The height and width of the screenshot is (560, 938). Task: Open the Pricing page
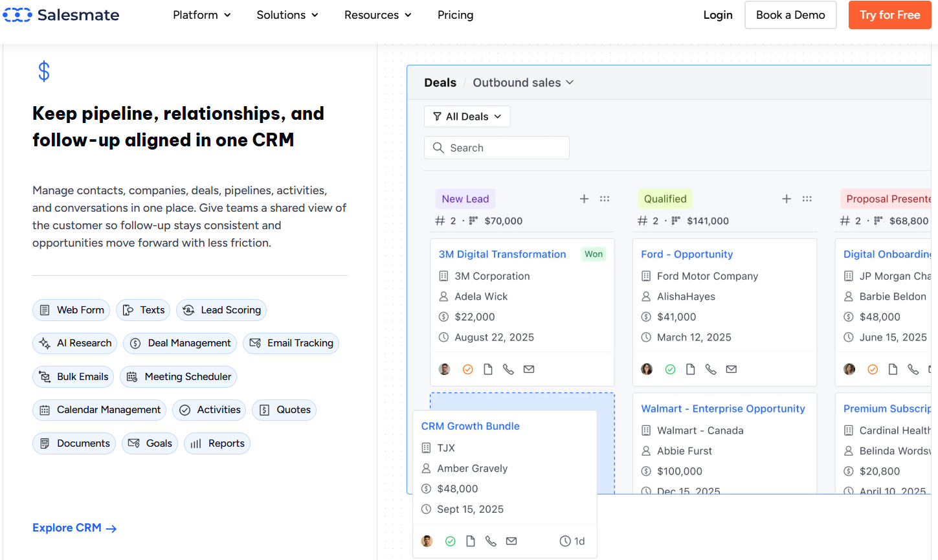tap(455, 15)
